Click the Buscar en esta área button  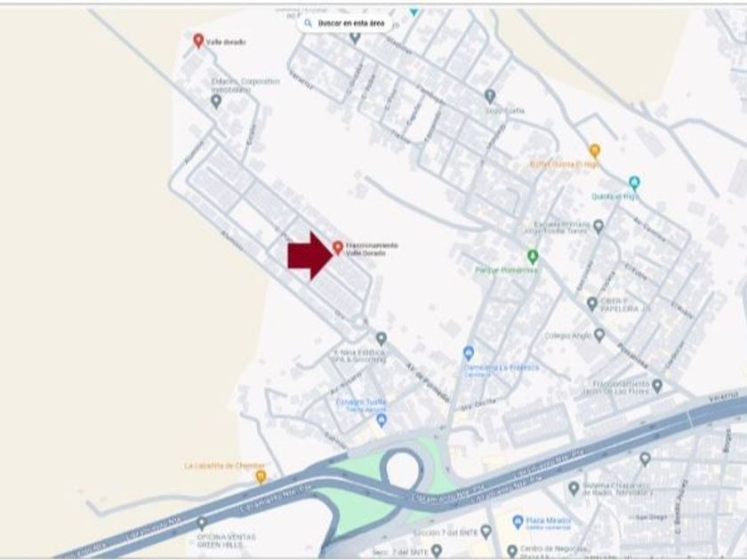344,23
